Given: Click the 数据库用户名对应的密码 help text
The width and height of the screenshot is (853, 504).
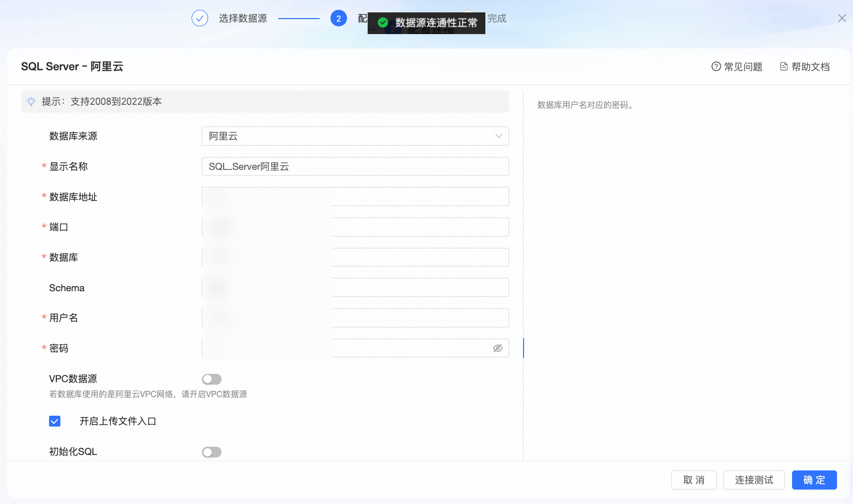Looking at the screenshot, I should [x=585, y=105].
